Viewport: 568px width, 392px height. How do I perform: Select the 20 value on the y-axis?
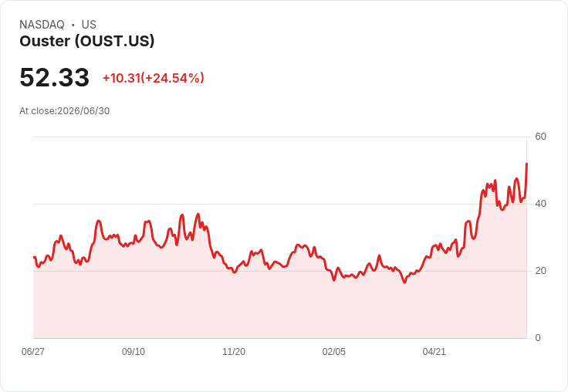point(540,271)
